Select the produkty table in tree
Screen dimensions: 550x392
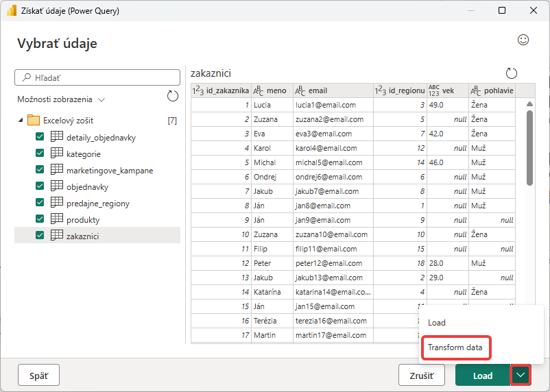pyautogui.click(x=83, y=220)
